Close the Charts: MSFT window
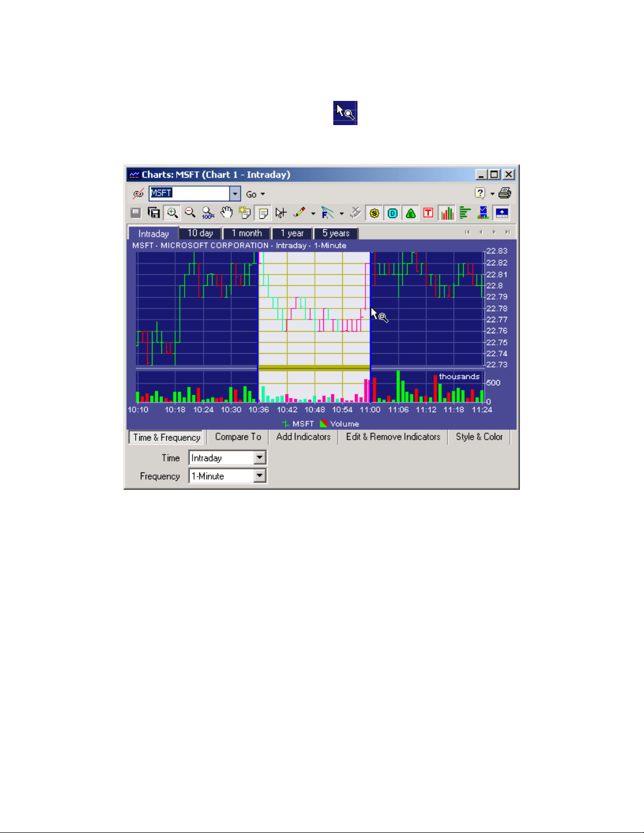The height and width of the screenshot is (833, 644). pos(508,174)
